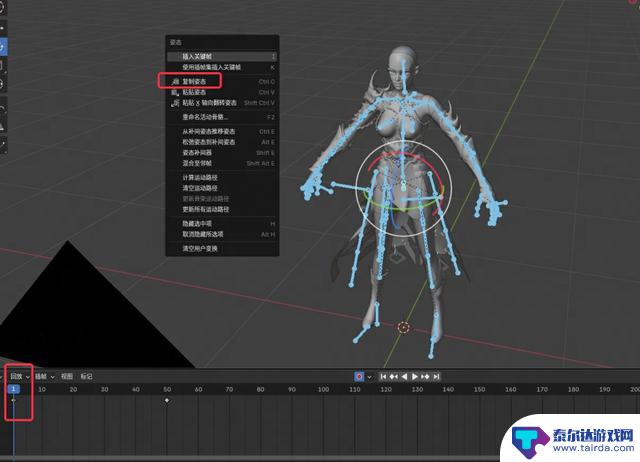Click frame 150 on the timeline ruler
The height and width of the screenshot is (462, 640).
479,389
